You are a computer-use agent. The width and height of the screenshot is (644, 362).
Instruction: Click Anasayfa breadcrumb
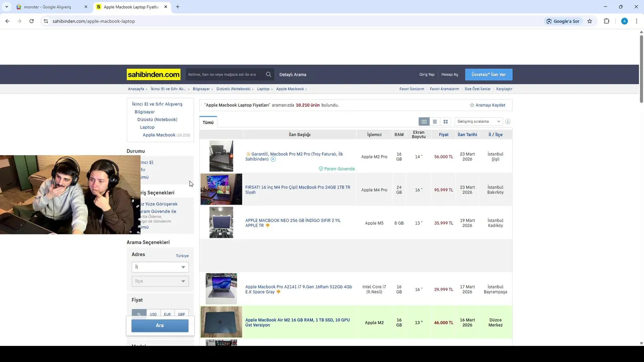(x=136, y=89)
